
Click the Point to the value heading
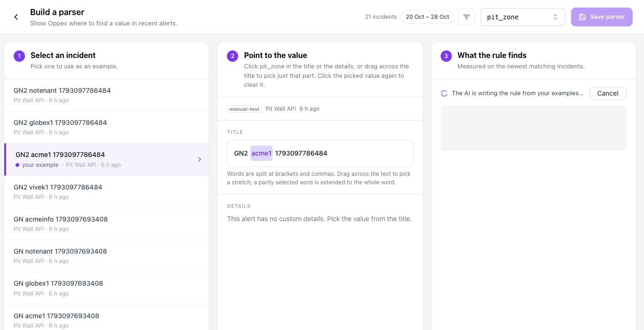(275, 55)
